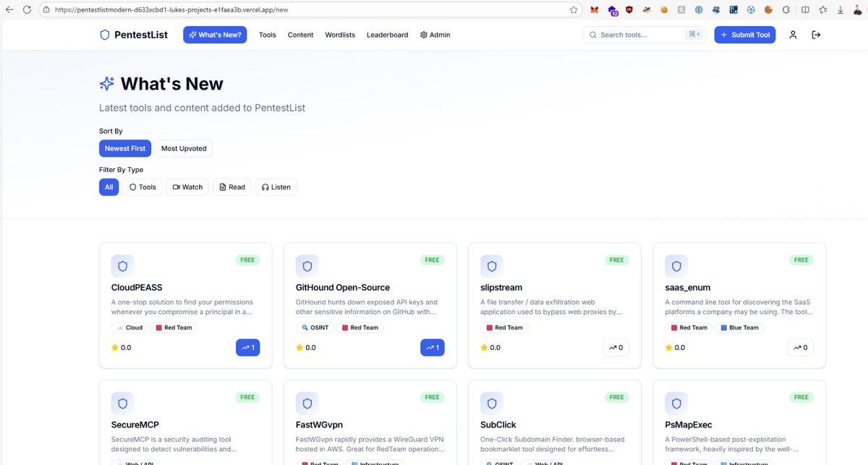868x465 pixels.
Task: Open the slipstream title link
Action: click(501, 288)
